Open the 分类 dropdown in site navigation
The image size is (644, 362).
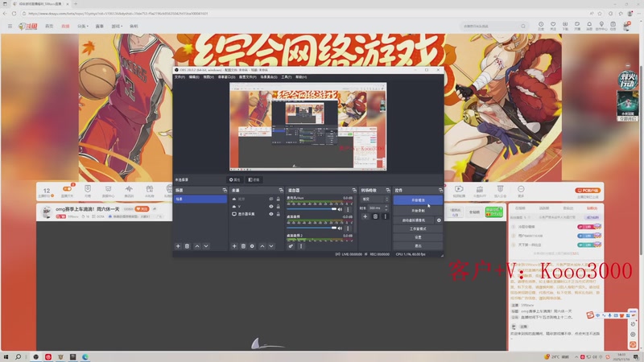(83, 27)
